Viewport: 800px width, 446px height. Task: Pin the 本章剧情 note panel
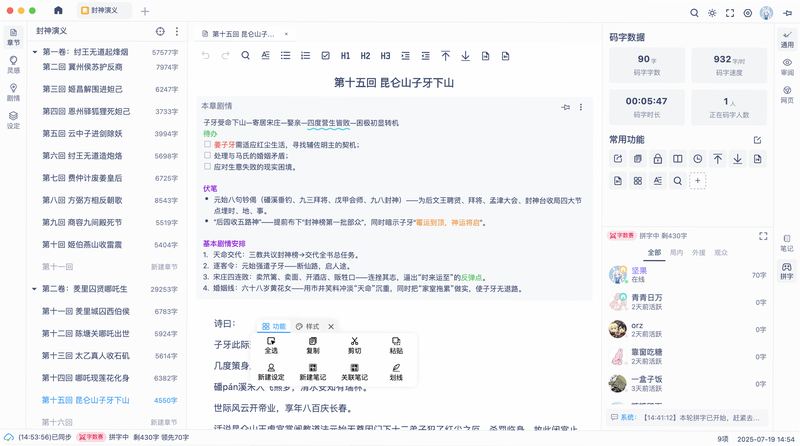[565, 107]
